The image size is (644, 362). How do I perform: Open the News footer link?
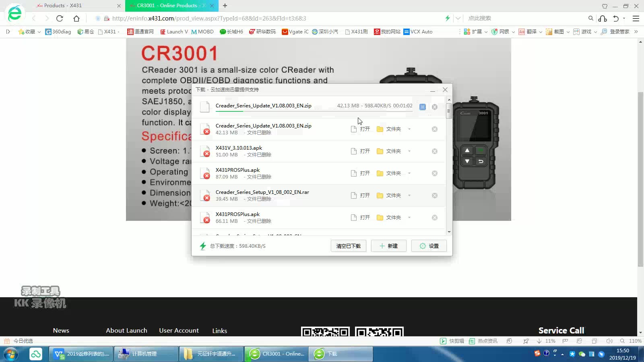click(x=61, y=330)
